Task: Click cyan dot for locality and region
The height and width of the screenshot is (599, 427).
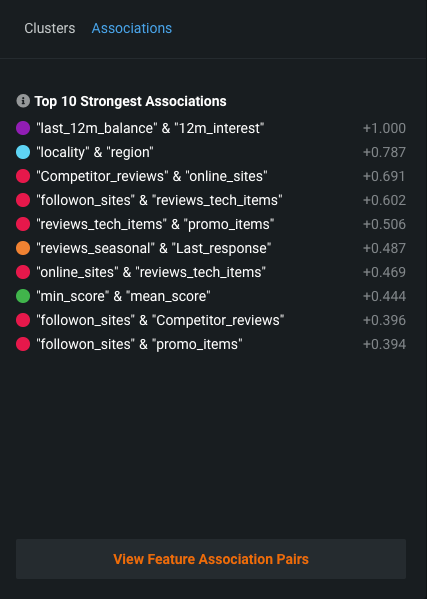Action: 23,152
